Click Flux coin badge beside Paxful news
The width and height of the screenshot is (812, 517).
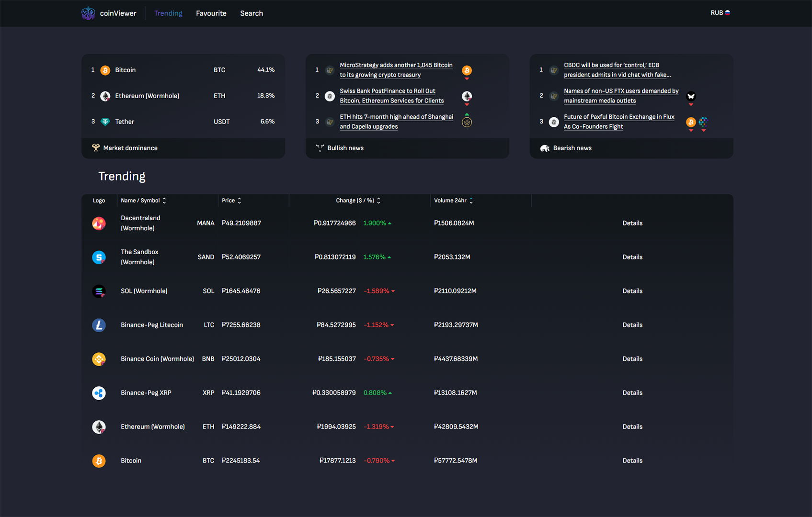703,122
